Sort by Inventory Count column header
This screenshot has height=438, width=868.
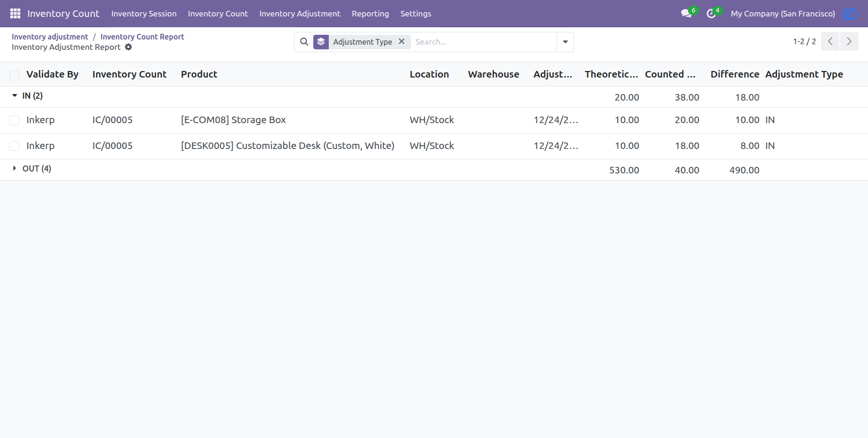pyautogui.click(x=130, y=74)
